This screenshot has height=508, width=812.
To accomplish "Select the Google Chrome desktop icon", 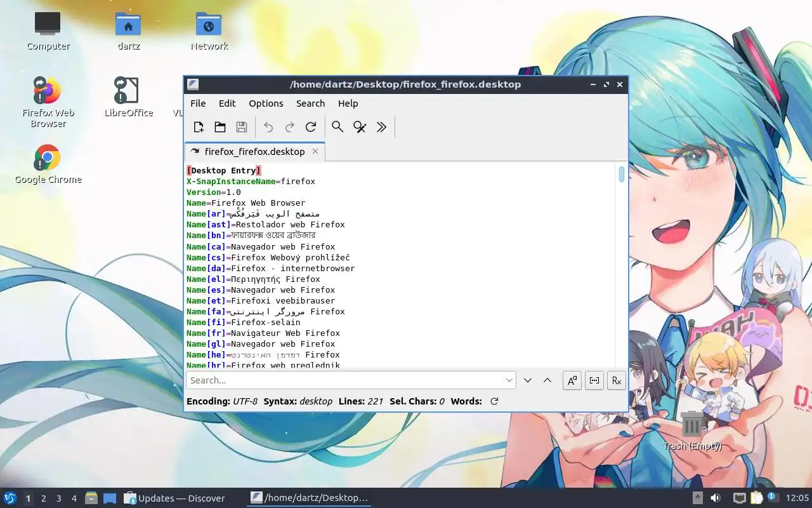I will click(48, 164).
